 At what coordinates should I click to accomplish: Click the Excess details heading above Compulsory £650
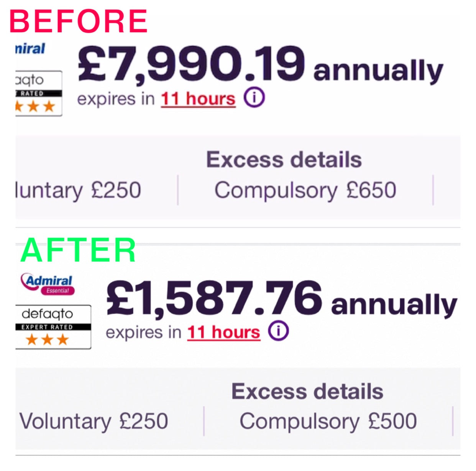pos(284,160)
